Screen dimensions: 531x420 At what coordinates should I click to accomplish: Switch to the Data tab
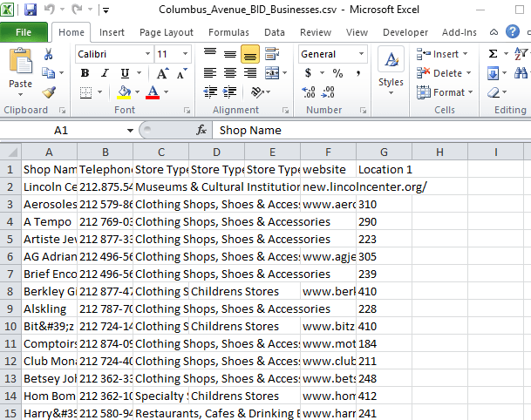(x=275, y=32)
